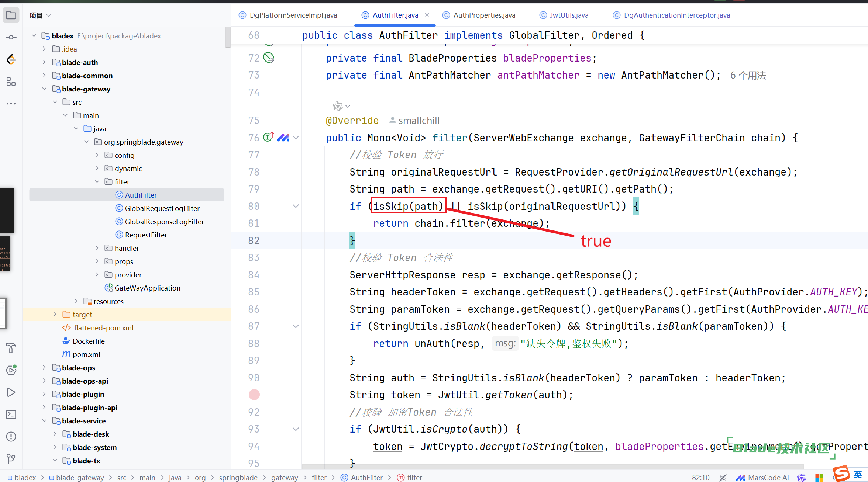Expand the blade-ops module
868x482 pixels.
tap(44, 368)
